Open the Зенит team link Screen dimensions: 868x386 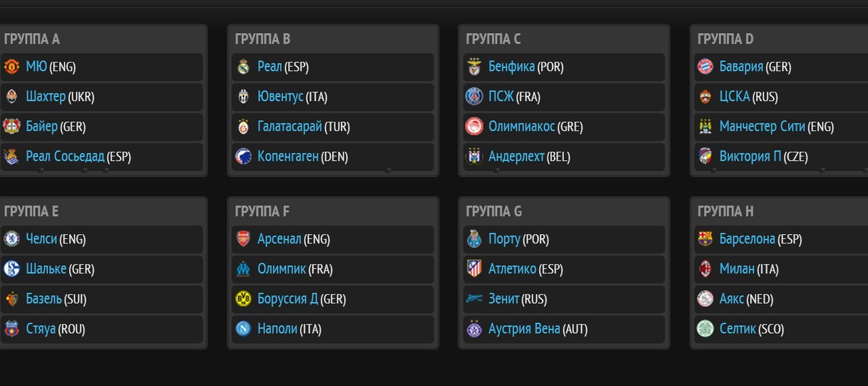click(x=504, y=298)
